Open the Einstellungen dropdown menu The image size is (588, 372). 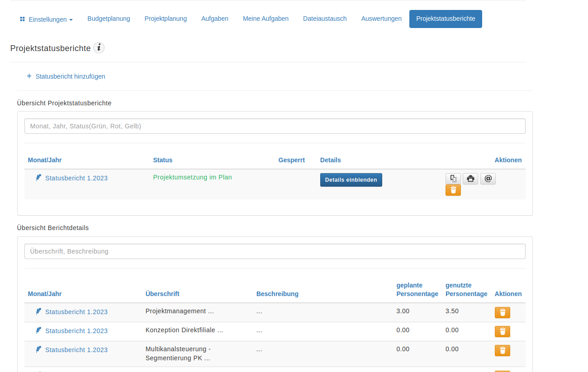click(x=46, y=19)
